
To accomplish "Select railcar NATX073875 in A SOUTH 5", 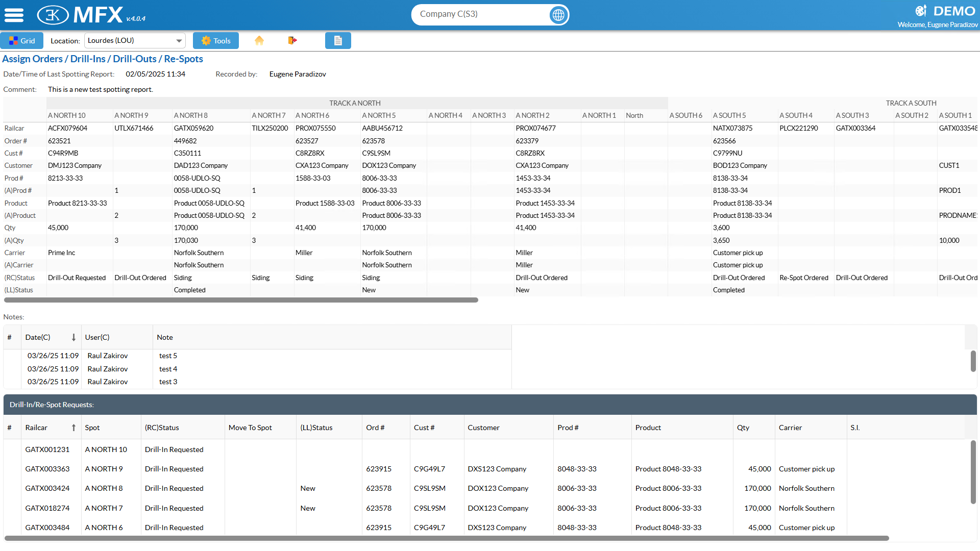I will click(732, 128).
